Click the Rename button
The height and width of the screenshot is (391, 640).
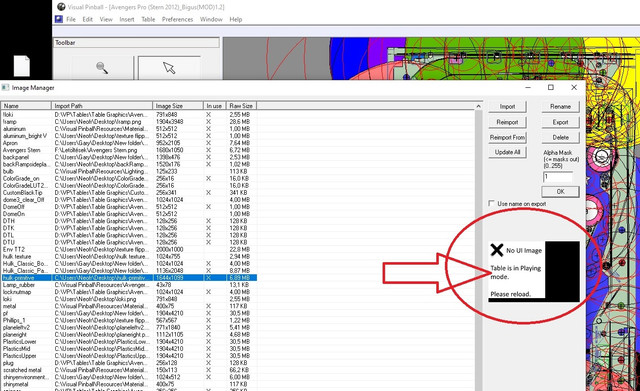click(560, 107)
